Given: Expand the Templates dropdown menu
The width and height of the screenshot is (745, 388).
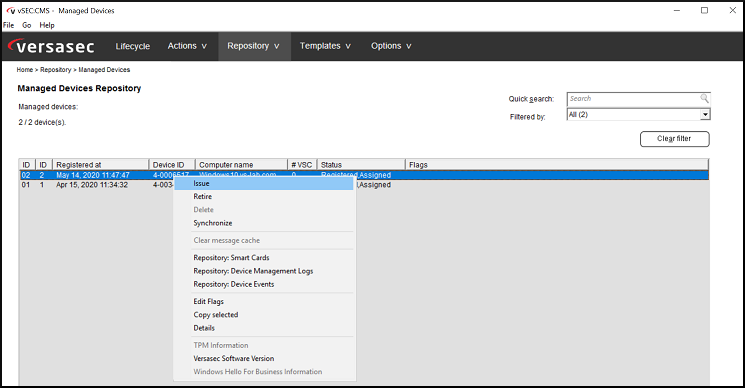Looking at the screenshot, I should [x=325, y=46].
